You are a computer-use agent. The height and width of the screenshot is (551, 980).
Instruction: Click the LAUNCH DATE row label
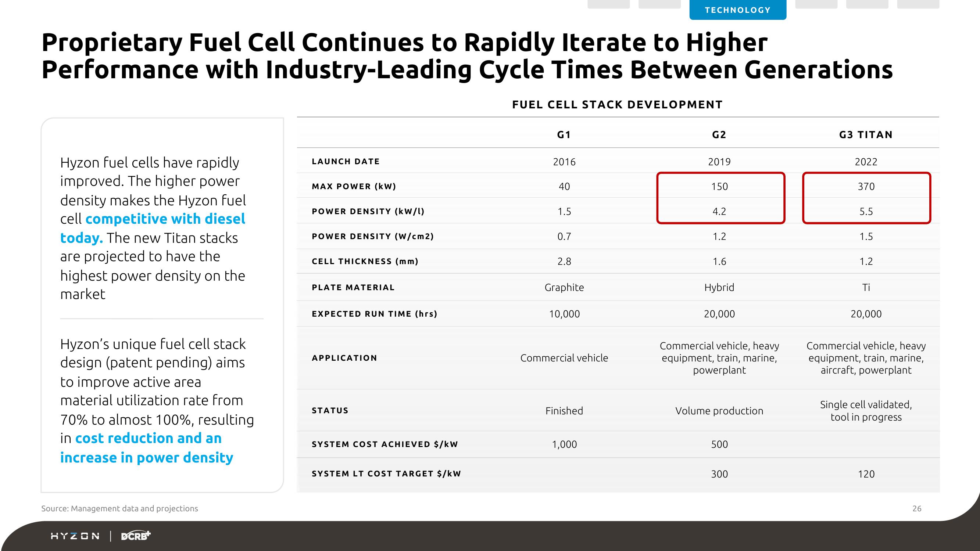point(346,161)
